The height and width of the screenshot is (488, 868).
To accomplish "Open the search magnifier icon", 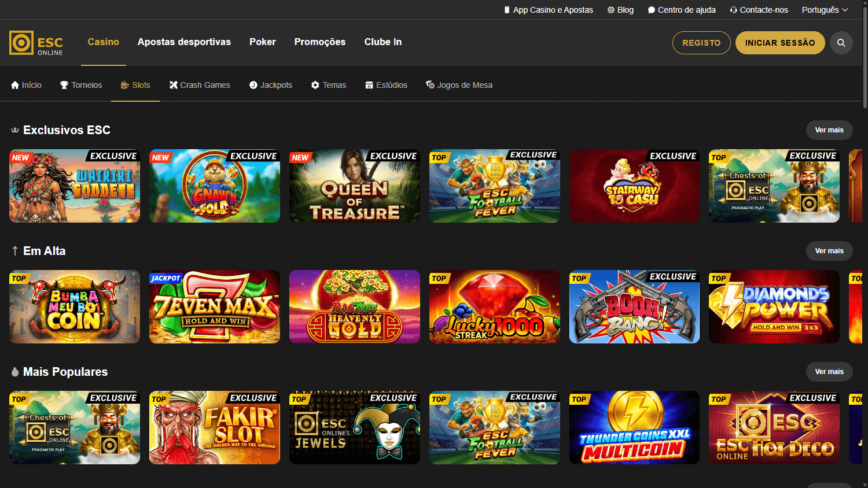I will click(x=841, y=43).
